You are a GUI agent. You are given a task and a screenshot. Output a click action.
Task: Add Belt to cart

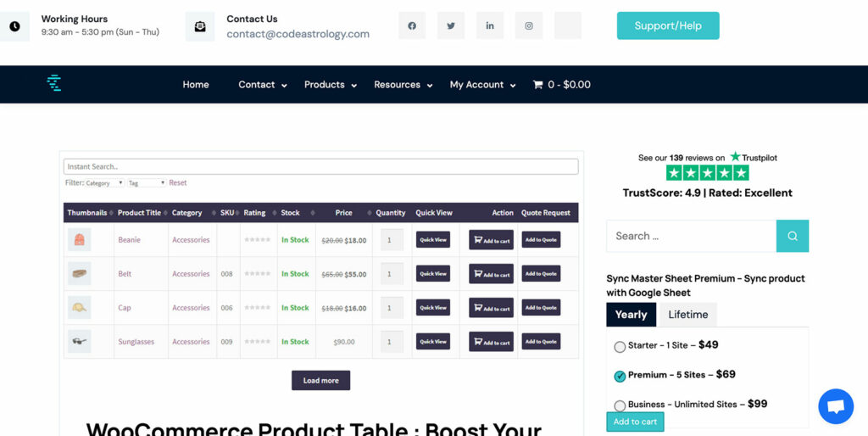point(491,274)
